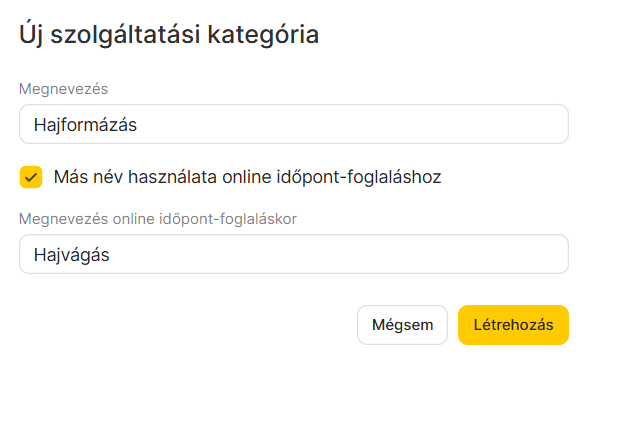Click the Mégsem button
This screenshot has width=638, height=423.
pyautogui.click(x=402, y=325)
